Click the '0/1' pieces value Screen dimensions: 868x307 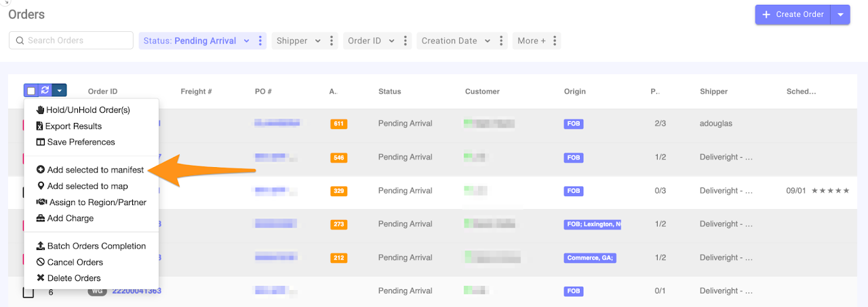pyautogui.click(x=660, y=291)
